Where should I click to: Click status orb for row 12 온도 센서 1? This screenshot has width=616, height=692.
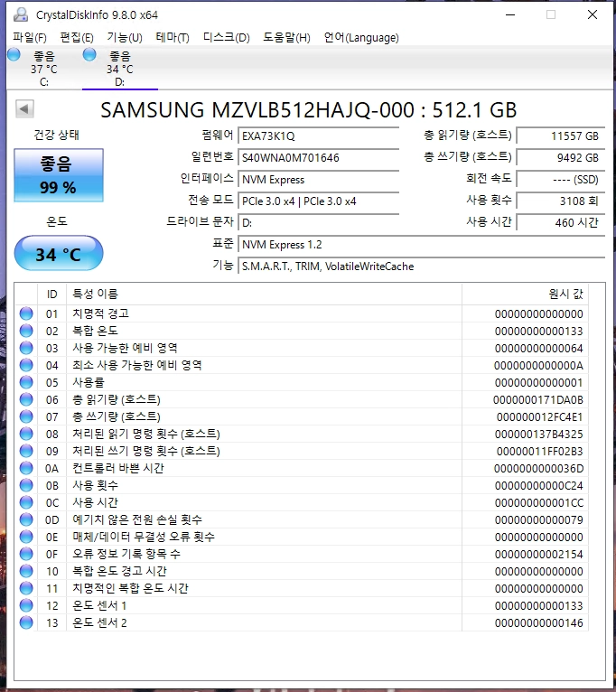pos(26,605)
